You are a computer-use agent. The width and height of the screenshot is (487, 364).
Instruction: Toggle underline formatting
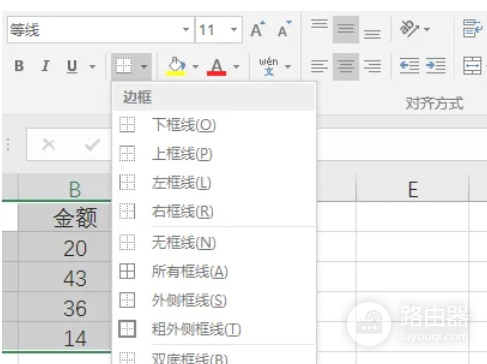(72, 66)
